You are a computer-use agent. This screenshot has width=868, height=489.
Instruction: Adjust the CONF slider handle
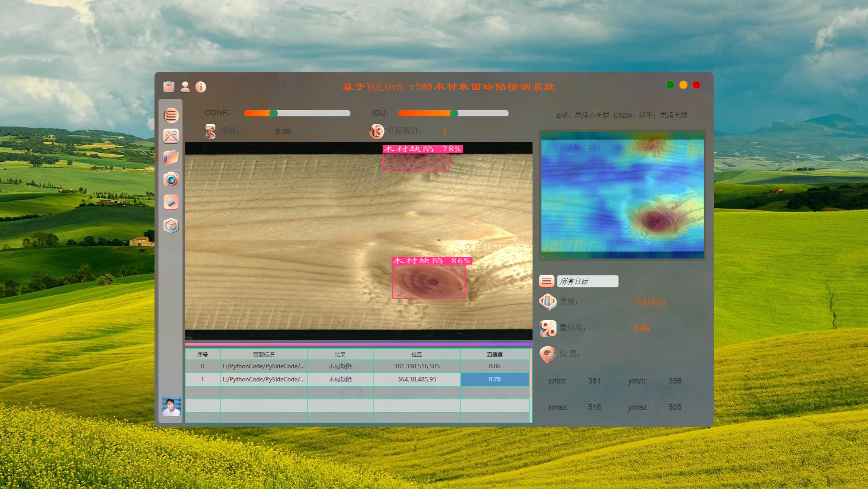point(274,113)
